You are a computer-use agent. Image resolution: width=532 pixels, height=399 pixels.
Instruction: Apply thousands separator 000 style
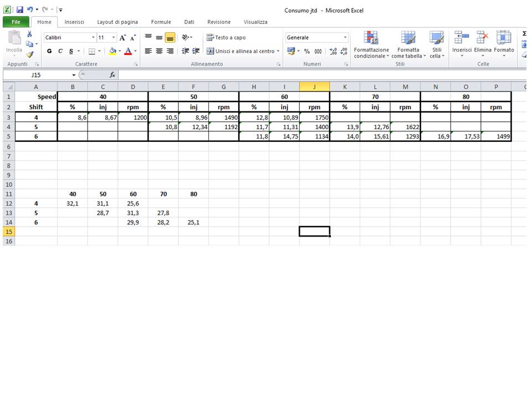point(318,51)
